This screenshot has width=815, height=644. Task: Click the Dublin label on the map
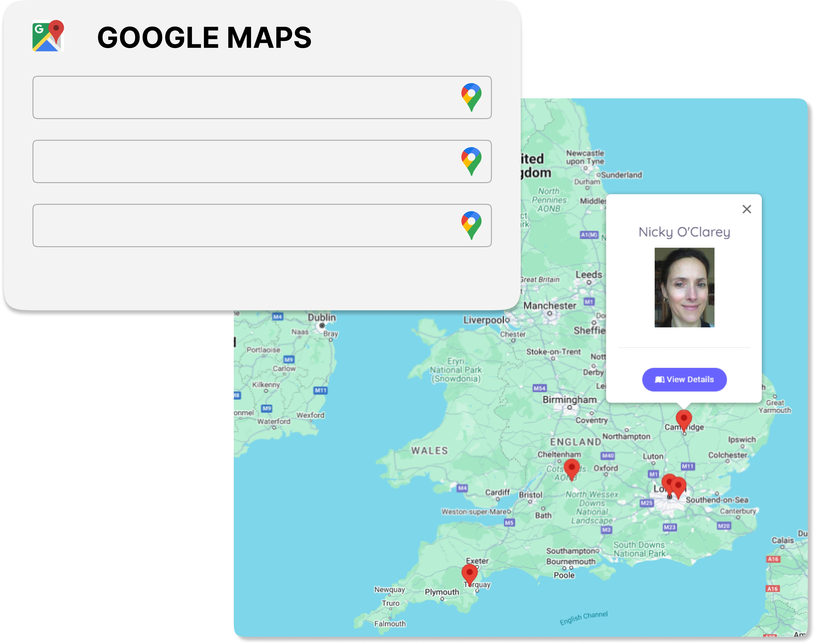click(x=322, y=317)
